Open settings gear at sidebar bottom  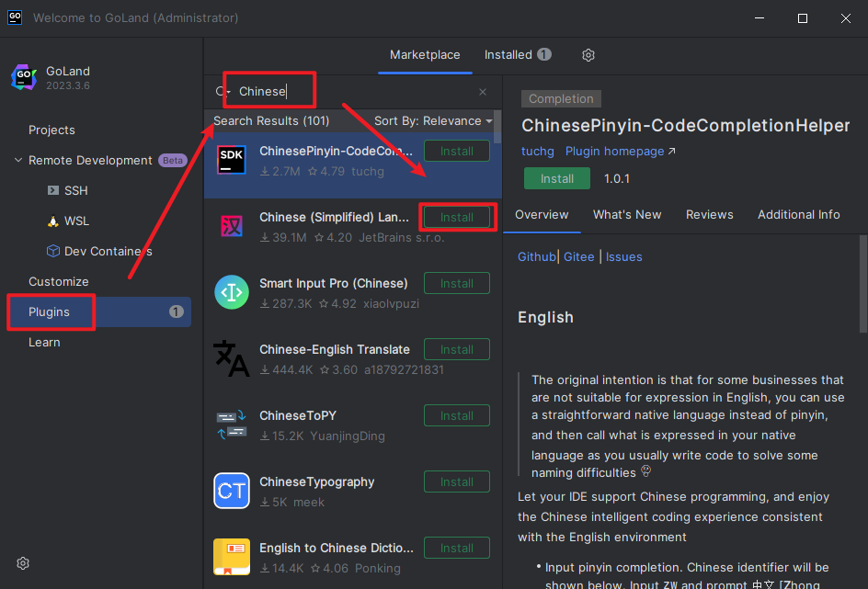(23, 563)
